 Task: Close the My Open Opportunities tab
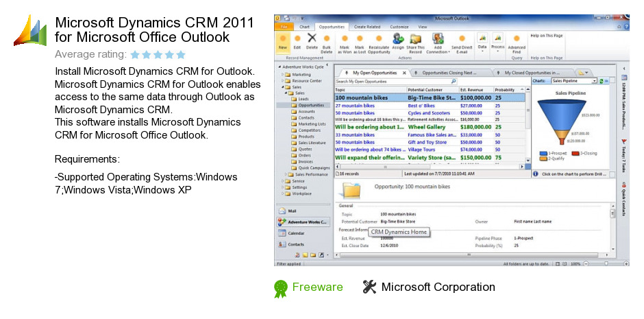tap(404, 73)
